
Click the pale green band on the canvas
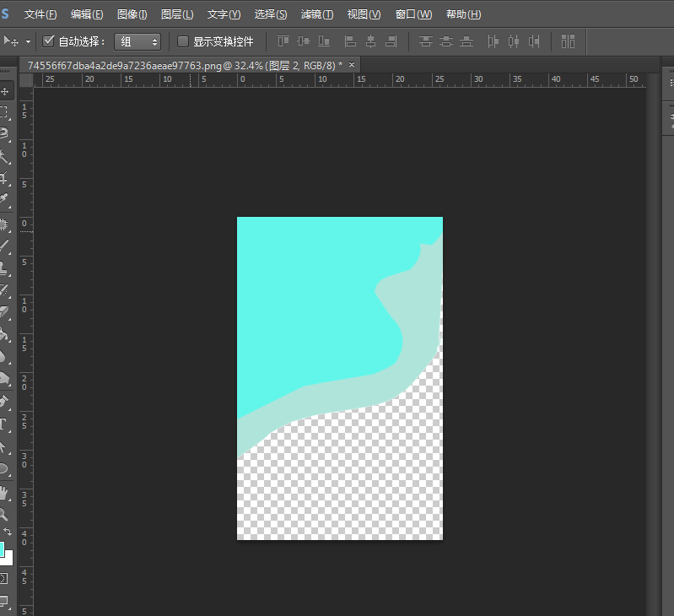[x=419, y=318]
